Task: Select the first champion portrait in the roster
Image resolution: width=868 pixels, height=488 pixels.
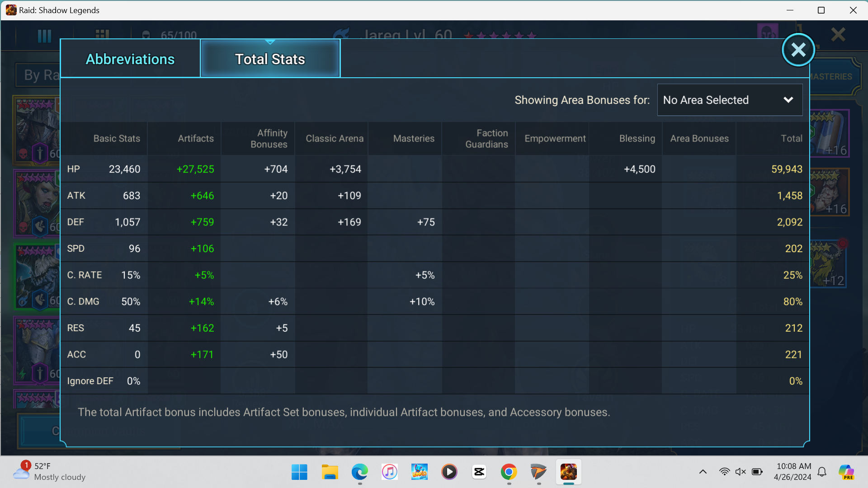Action: click(x=37, y=130)
